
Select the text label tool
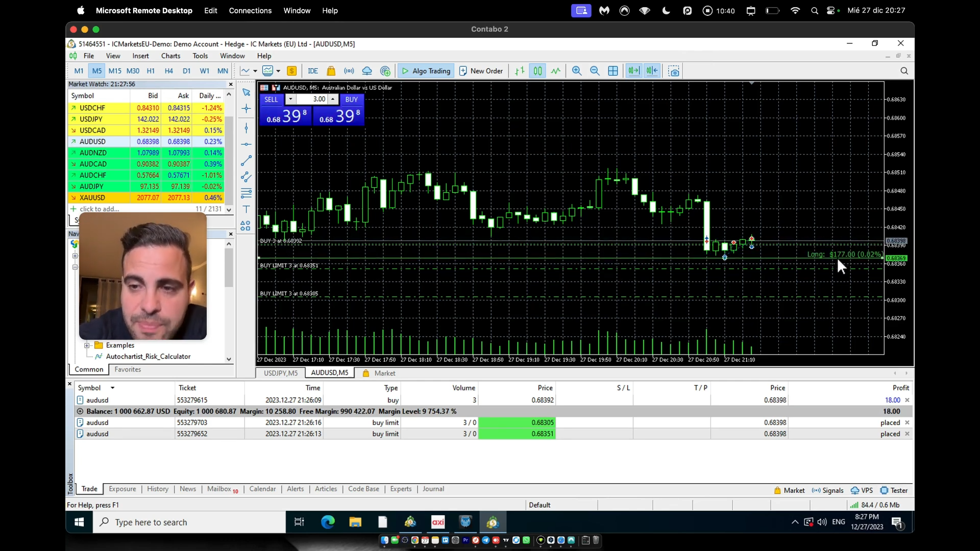pos(246,209)
